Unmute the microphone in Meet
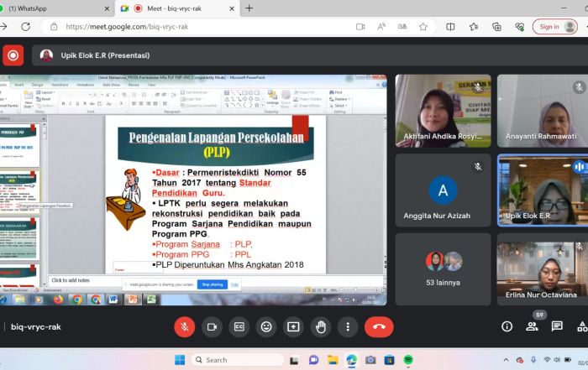The image size is (588, 370). pos(185,326)
